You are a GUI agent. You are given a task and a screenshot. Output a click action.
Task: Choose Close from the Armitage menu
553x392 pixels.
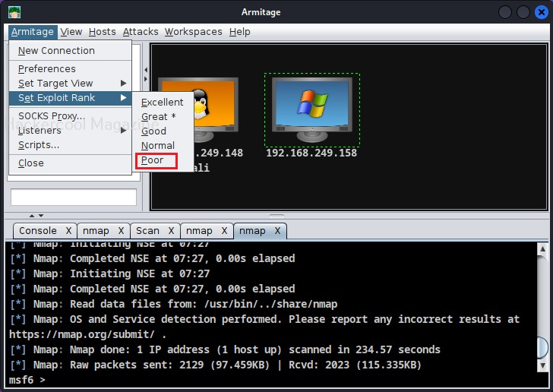point(70,163)
